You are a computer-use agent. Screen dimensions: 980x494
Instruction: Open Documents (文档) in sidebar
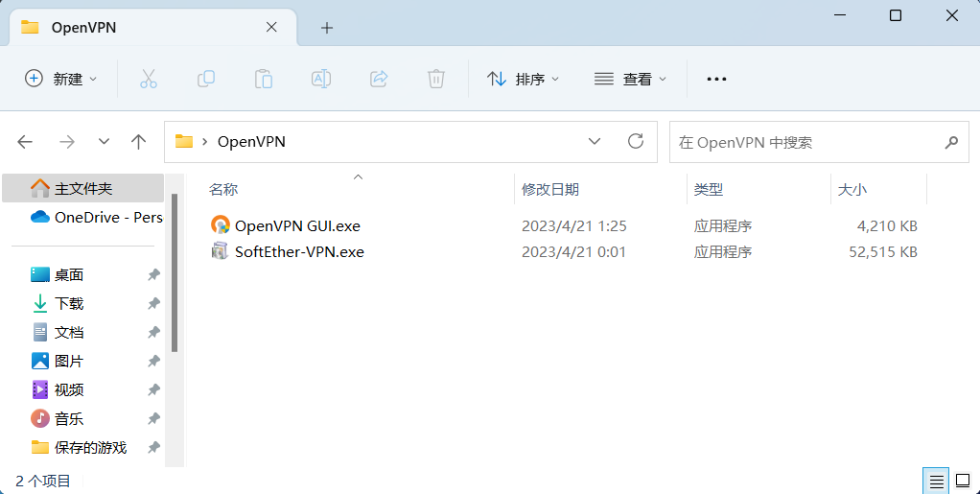(69, 332)
